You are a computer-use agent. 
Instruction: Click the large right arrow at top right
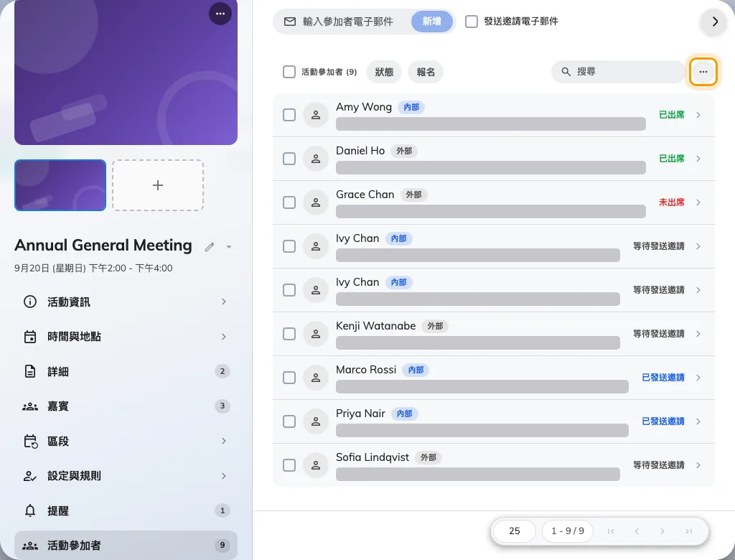click(x=715, y=22)
